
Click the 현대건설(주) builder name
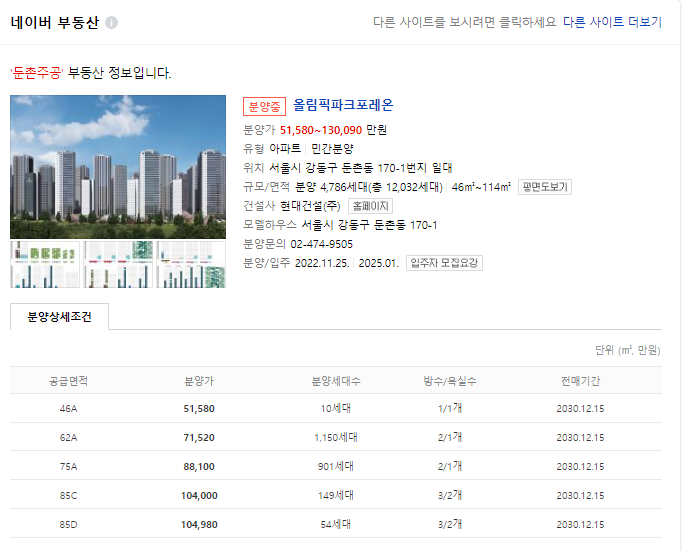pyautogui.click(x=310, y=206)
